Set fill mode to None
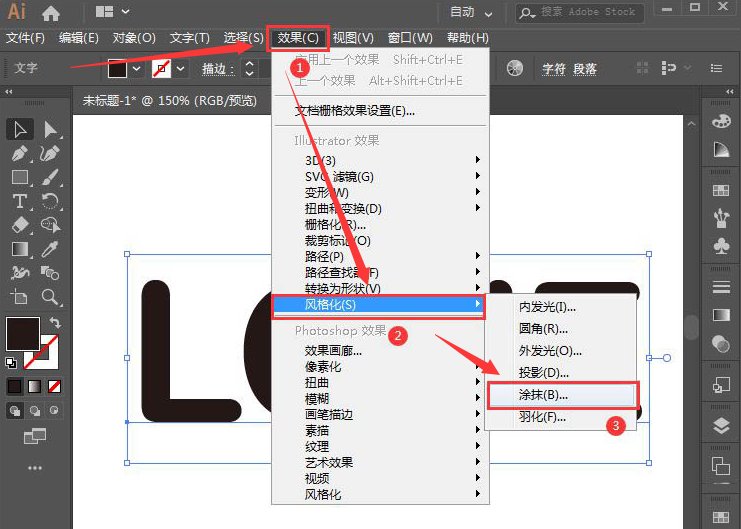This screenshot has width=741, height=529. click(x=54, y=387)
